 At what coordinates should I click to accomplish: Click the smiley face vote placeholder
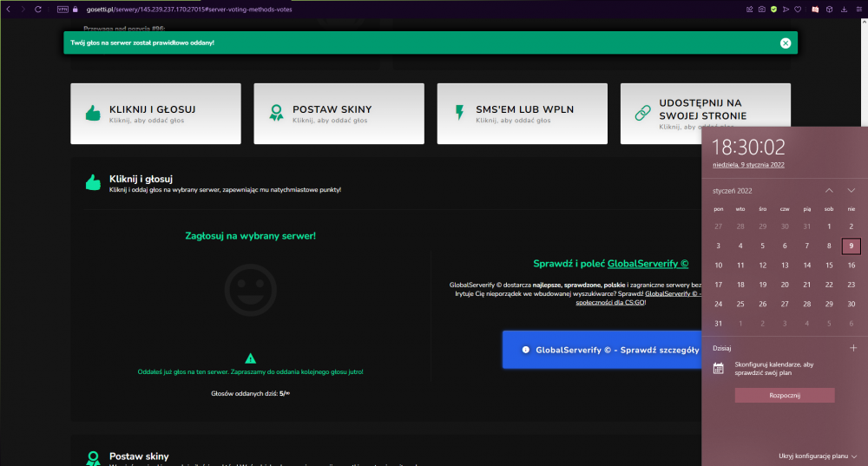click(x=250, y=290)
